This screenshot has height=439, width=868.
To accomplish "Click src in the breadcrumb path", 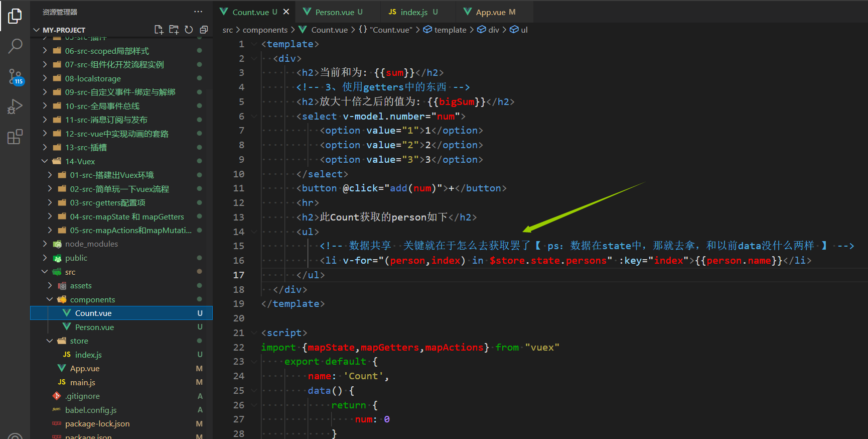I will tap(228, 30).
